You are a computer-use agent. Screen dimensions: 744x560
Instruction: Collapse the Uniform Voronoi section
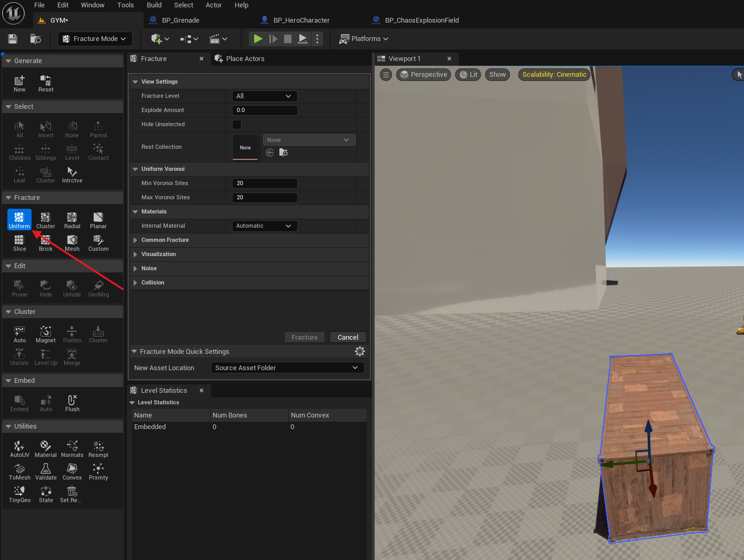click(x=135, y=169)
